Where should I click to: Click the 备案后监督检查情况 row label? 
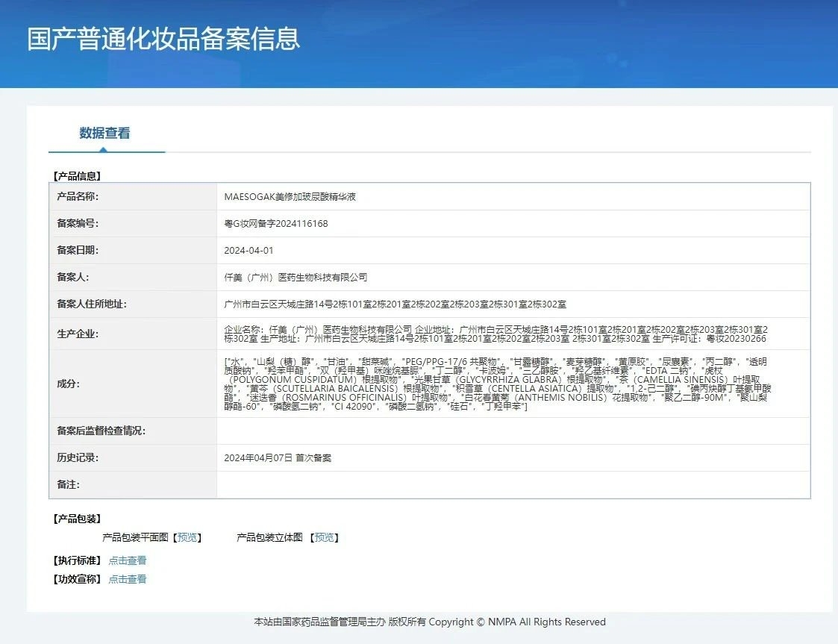coord(101,431)
